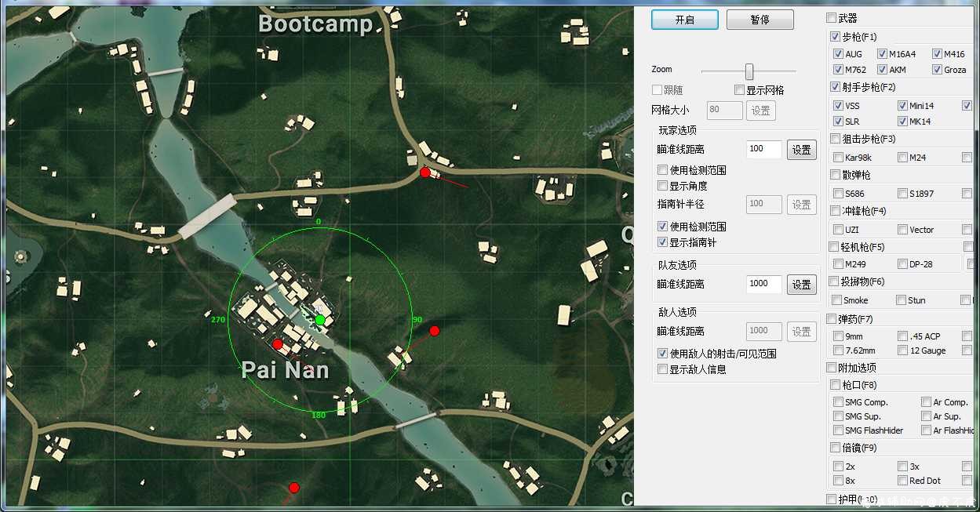Check the S686 checkbox
980x512 pixels.
pyautogui.click(x=838, y=194)
